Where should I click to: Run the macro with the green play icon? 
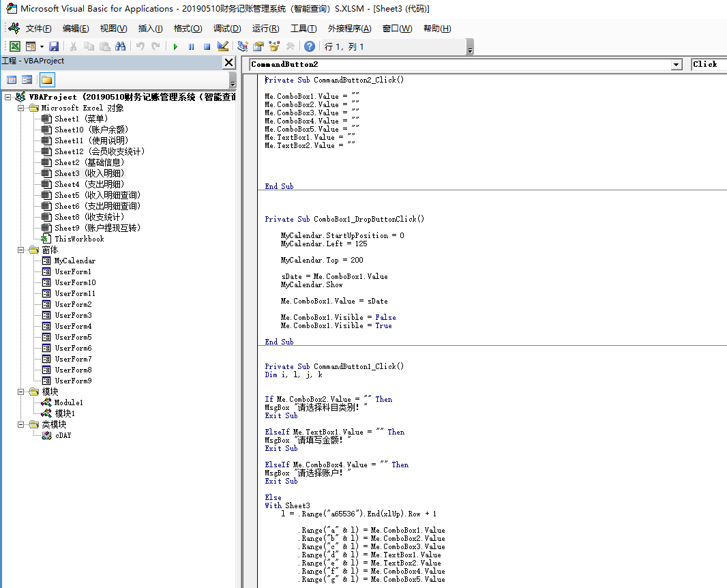(175, 46)
